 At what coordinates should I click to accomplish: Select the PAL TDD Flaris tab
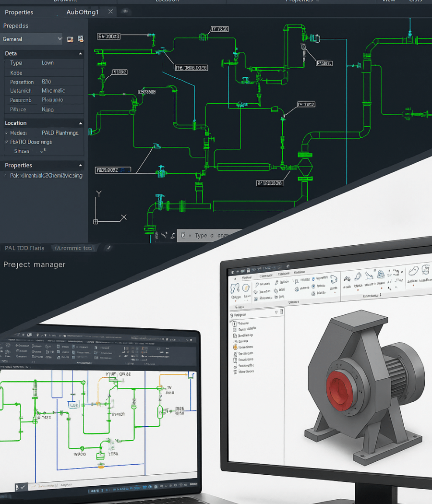point(24,248)
